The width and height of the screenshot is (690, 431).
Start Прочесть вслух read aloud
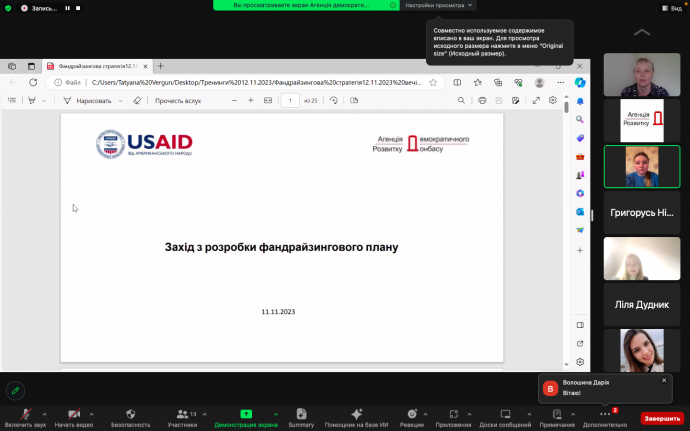tap(178, 101)
